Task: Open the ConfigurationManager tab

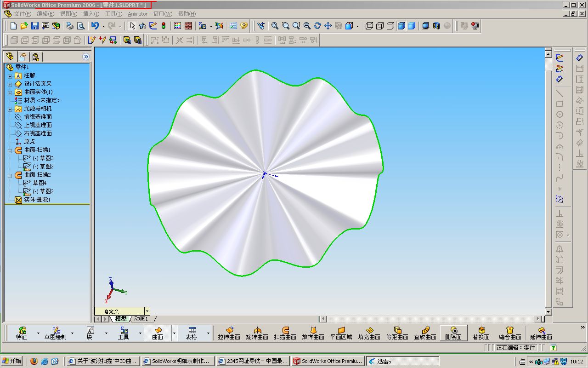Action: point(35,57)
